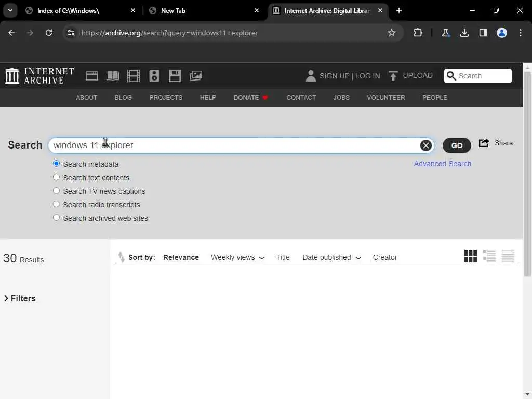Open the Video film icon

134,76
